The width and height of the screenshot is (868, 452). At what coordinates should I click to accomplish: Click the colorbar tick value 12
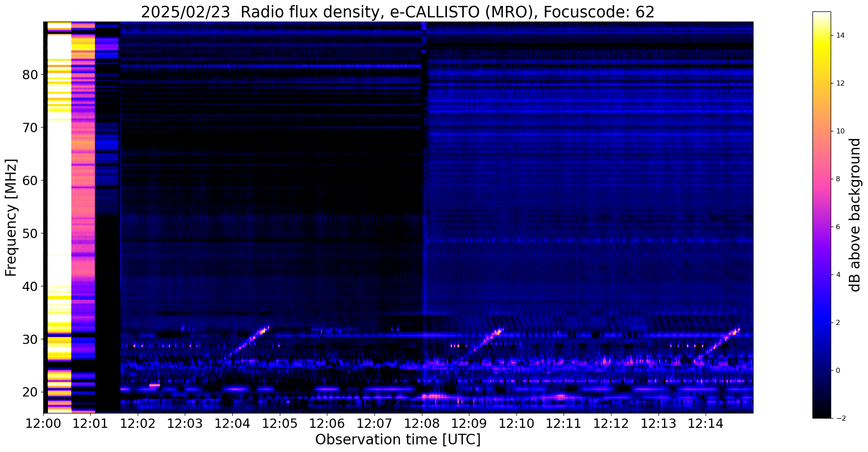840,83
